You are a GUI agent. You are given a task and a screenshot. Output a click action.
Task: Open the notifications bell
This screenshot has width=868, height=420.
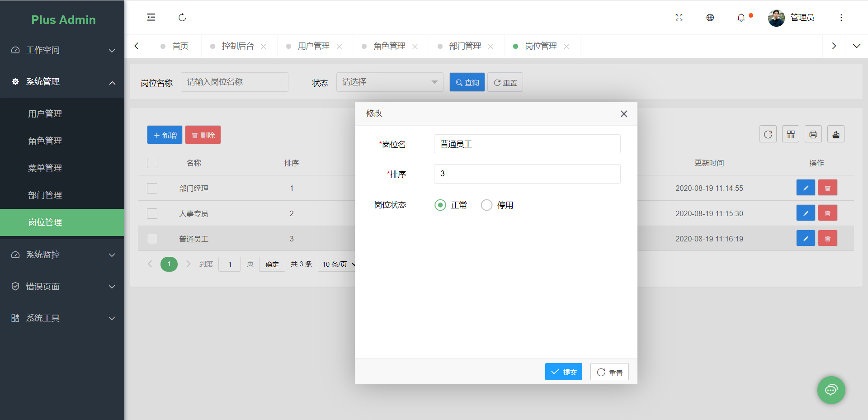pos(741,18)
